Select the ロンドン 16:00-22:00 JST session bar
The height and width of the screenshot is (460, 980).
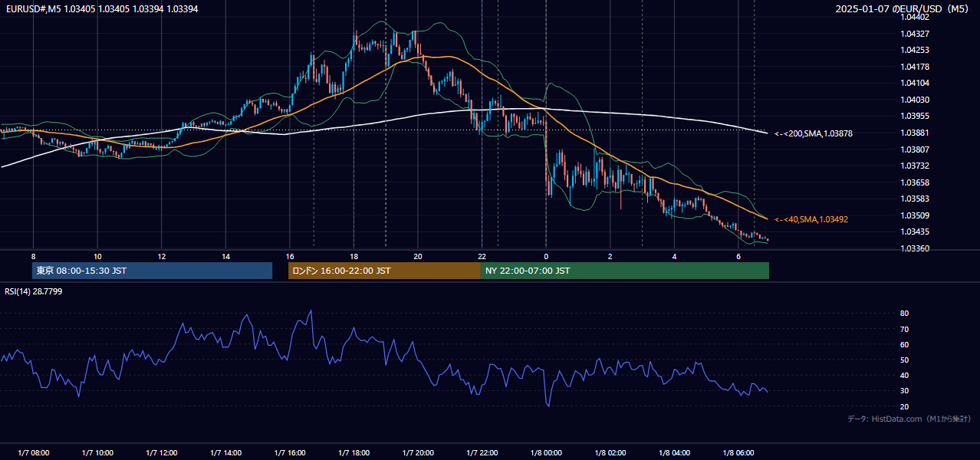point(384,271)
